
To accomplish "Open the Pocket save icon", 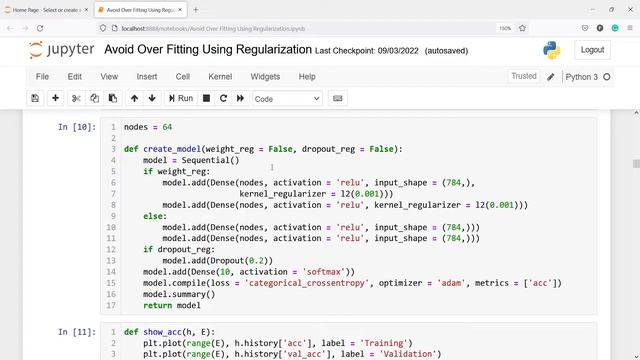I will (584, 28).
